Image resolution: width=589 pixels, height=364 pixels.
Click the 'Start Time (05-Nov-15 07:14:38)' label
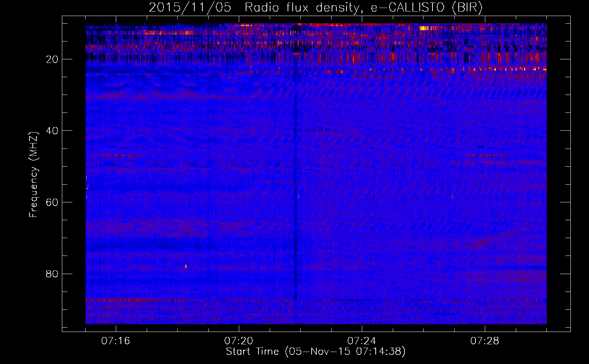(x=316, y=352)
